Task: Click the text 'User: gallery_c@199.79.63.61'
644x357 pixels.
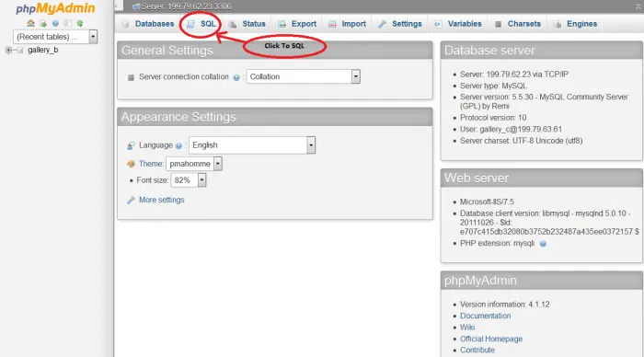Action: click(511, 129)
